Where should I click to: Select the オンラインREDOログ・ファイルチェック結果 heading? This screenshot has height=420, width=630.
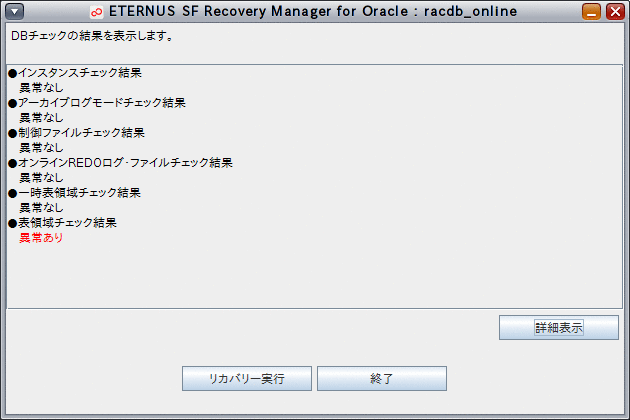pyautogui.click(x=120, y=163)
